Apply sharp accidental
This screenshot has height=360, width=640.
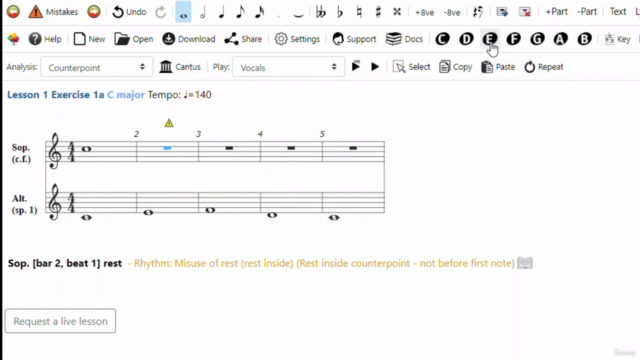[378, 12]
